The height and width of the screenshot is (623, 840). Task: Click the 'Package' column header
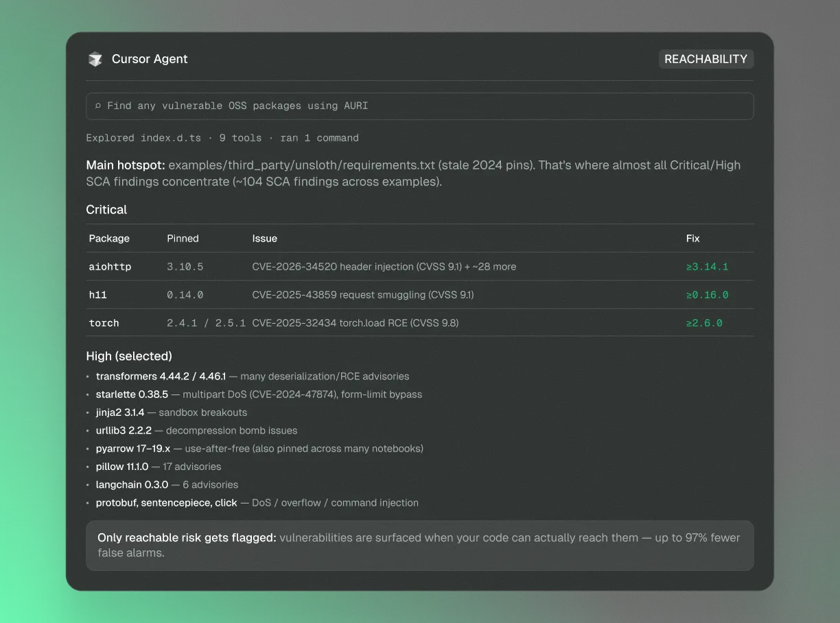[109, 239]
